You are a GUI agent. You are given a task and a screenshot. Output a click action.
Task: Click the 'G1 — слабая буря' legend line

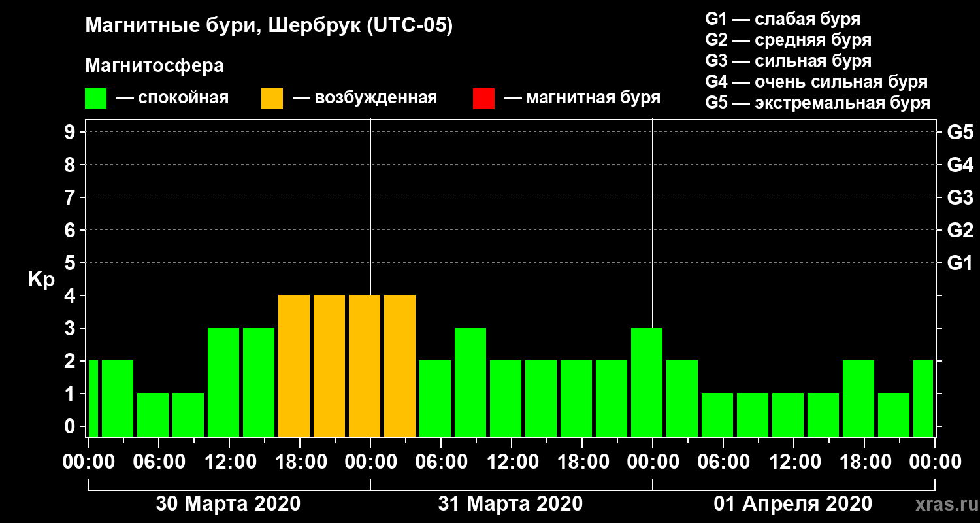click(x=783, y=19)
